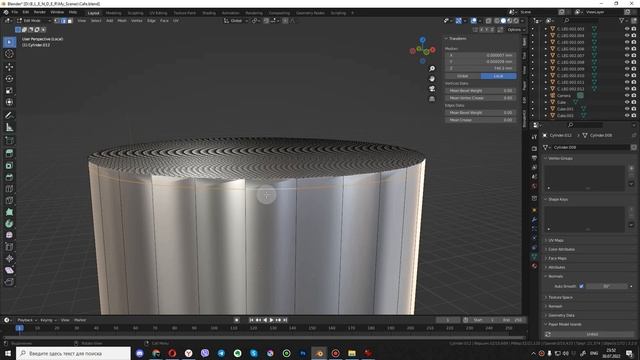Expand C.181.002.007 outliner item
The height and width of the screenshot is (360, 640).
[x=546, y=56]
